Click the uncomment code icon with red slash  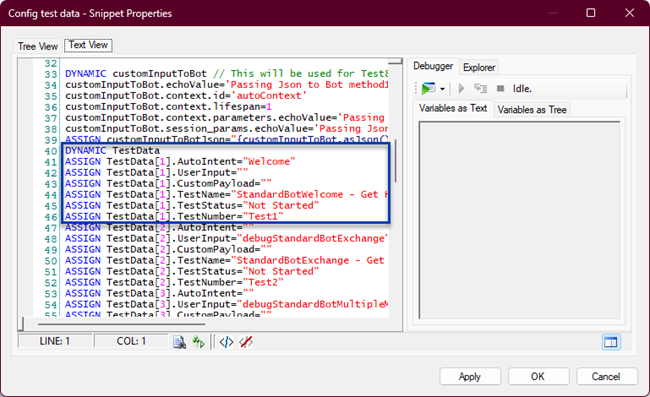pyautogui.click(x=246, y=342)
